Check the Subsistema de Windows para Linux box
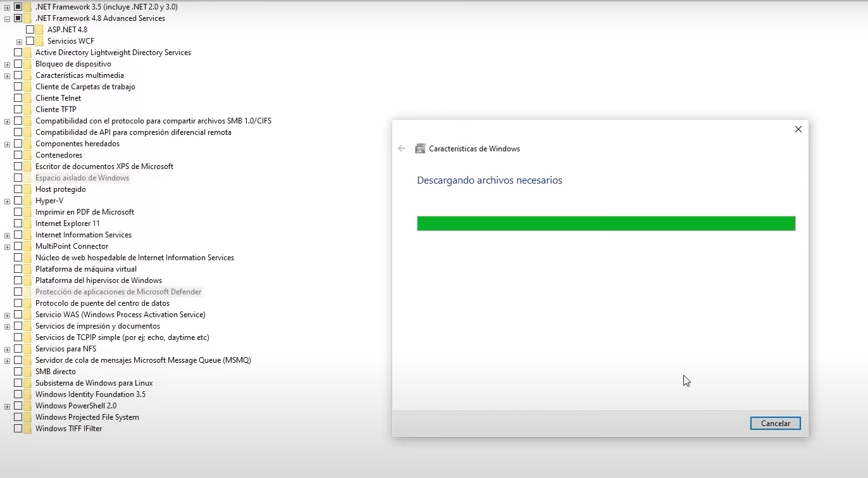Screen dimensions: 868x478 point(18,383)
